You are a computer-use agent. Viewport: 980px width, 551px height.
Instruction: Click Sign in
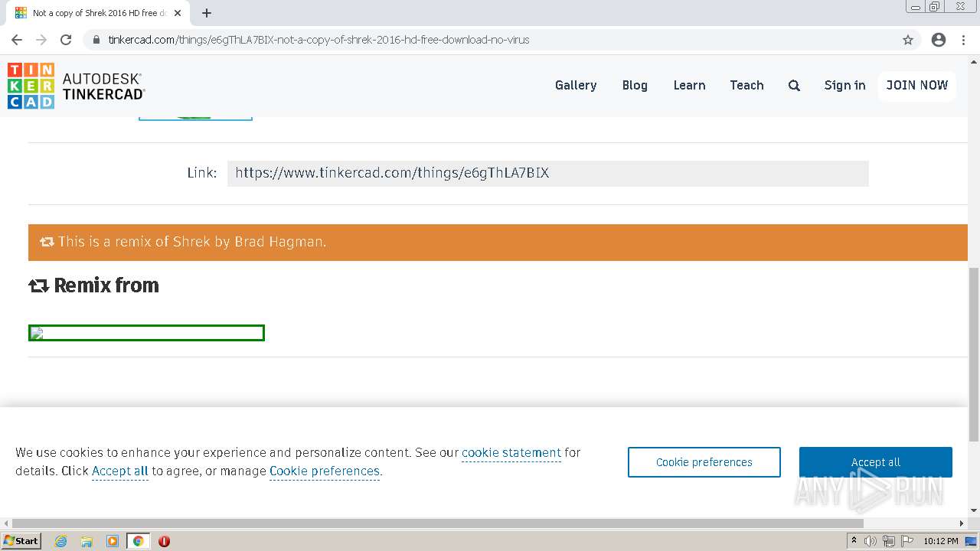[x=844, y=86]
